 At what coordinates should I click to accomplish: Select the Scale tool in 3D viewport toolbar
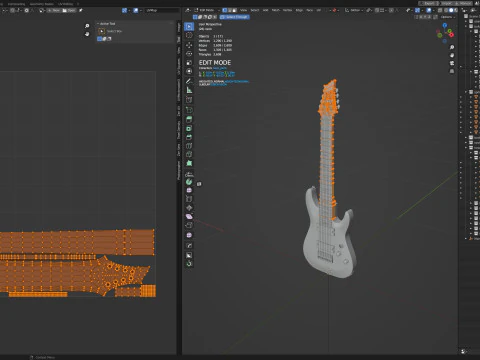189,63
